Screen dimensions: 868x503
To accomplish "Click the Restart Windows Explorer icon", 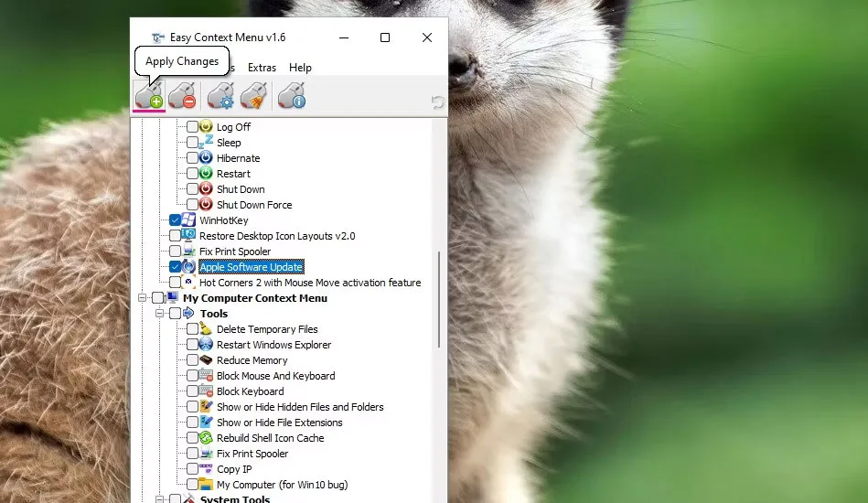I will [206, 344].
